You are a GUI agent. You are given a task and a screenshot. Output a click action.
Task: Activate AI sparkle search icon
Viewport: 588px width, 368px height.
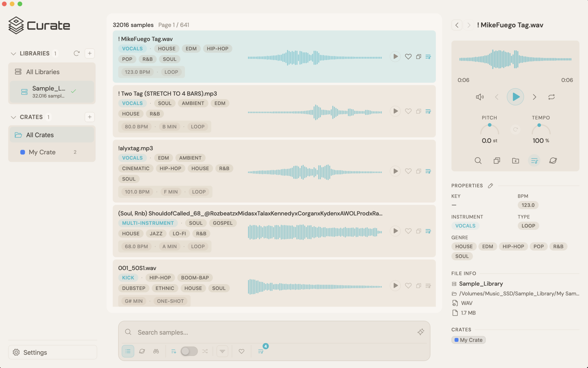(x=420, y=332)
